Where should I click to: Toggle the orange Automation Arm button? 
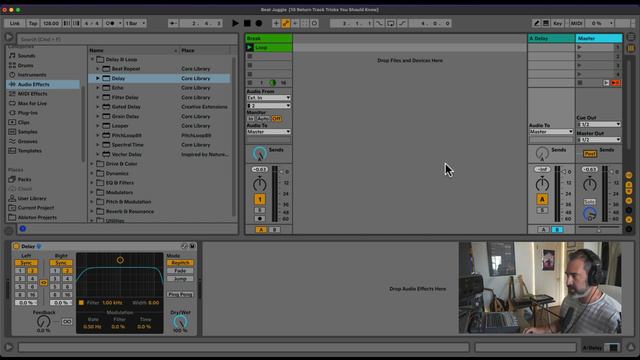tap(286, 23)
